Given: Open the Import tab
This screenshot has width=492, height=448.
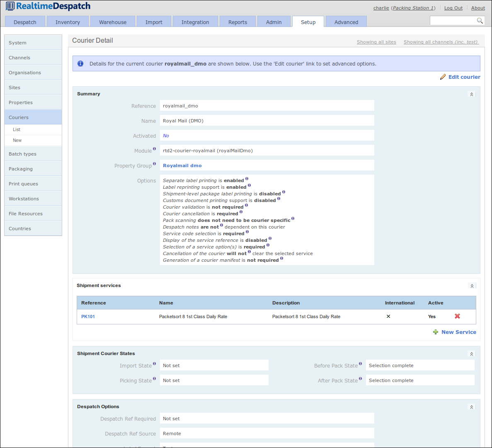Looking at the screenshot, I should pyautogui.click(x=154, y=22).
